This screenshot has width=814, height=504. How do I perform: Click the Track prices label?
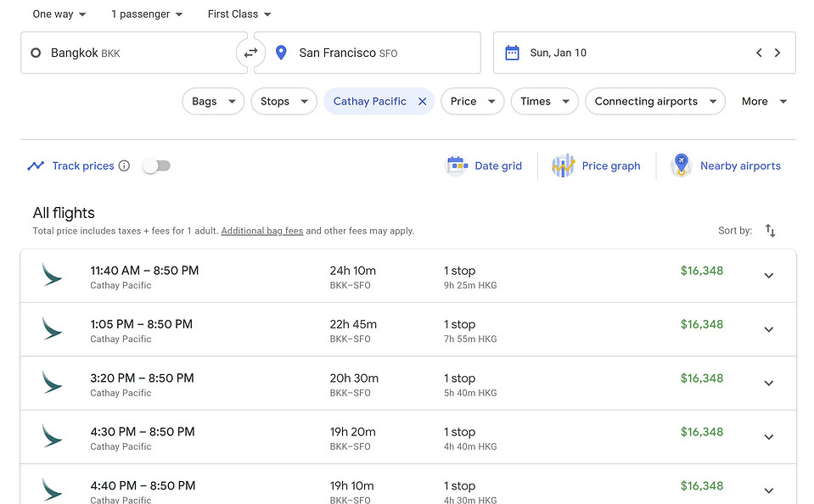83,166
